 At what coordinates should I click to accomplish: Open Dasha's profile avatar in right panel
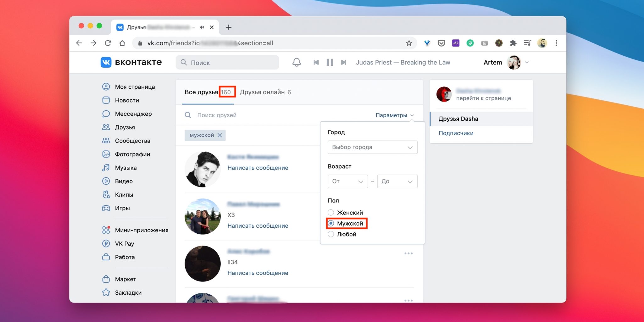[444, 94]
